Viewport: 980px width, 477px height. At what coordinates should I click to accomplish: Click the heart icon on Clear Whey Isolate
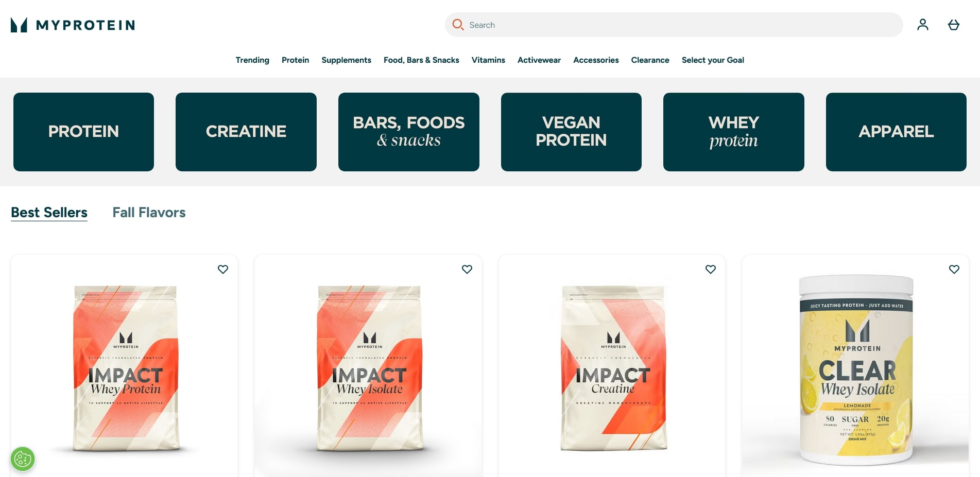point(953,269)
